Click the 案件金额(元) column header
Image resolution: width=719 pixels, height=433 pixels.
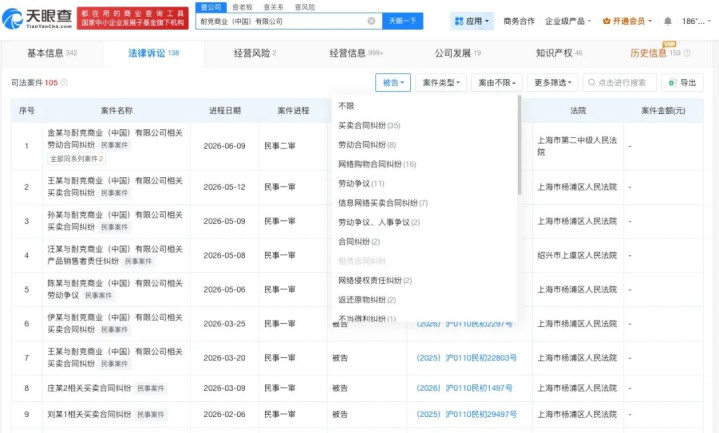point(663,111)
